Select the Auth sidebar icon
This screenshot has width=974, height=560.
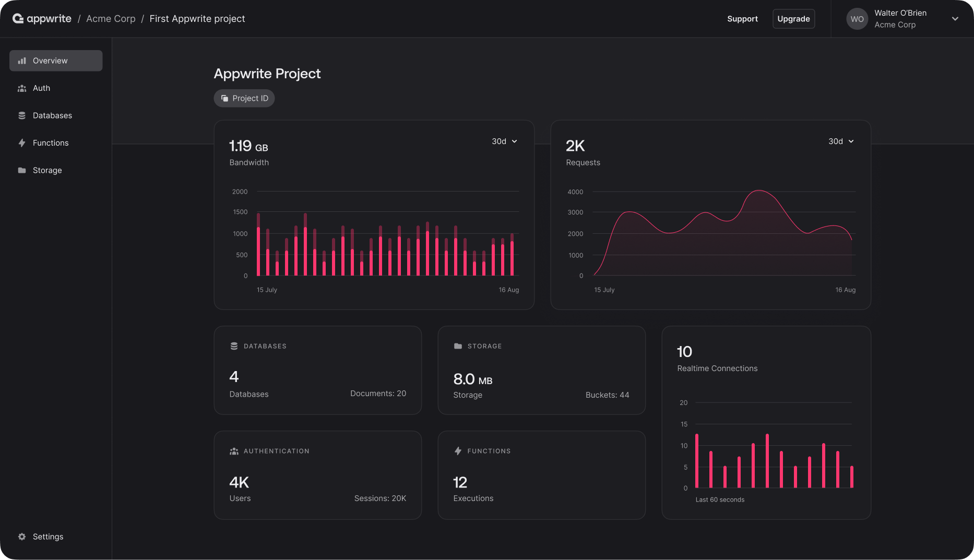(21, 88)
